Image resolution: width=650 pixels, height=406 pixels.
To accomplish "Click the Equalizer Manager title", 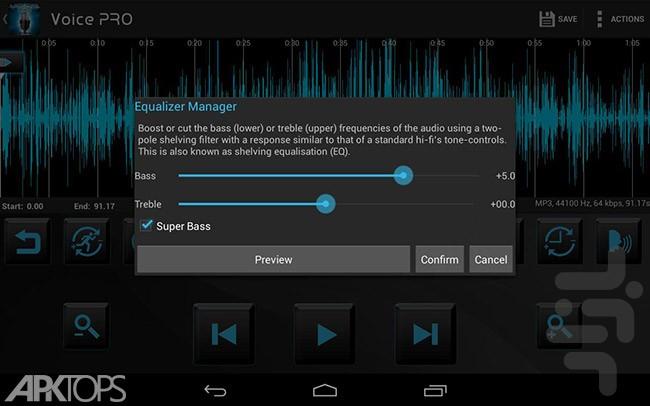I will click(x=185, y=107).
